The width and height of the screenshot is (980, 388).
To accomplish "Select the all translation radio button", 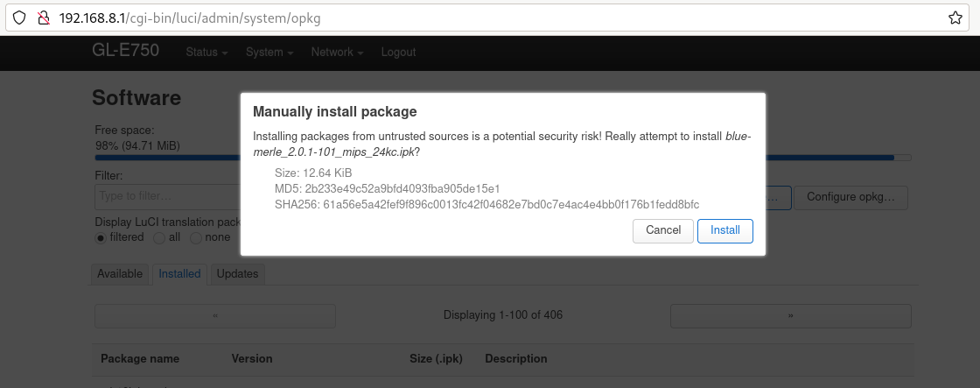I will [x=158, y=238].
